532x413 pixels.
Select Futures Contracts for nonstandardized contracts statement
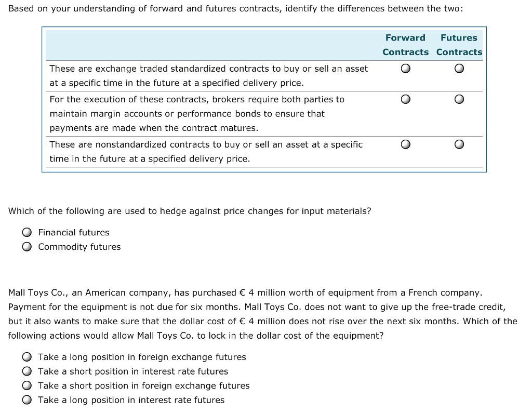pos(459,144)
